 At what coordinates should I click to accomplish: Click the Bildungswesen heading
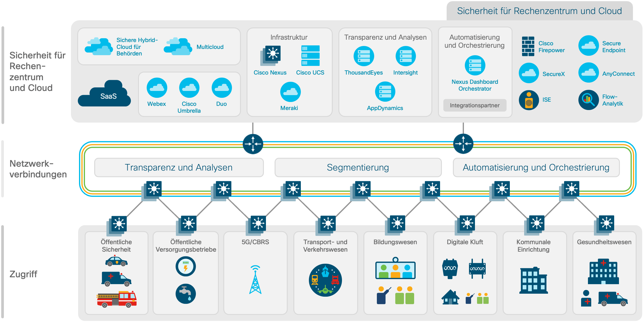395,242
